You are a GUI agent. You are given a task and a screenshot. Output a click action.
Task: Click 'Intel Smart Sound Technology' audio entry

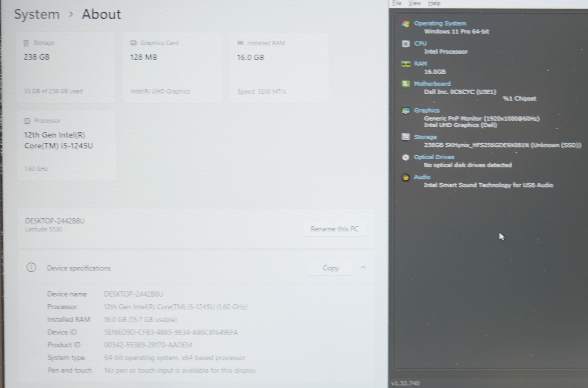[488, 185]
